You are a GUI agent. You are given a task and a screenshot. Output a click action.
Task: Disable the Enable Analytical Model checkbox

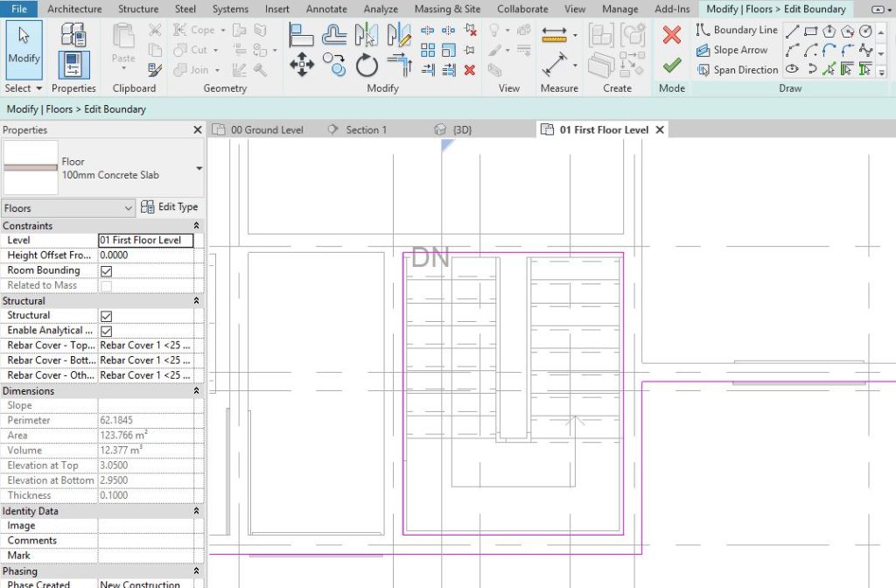coord(106,331)
